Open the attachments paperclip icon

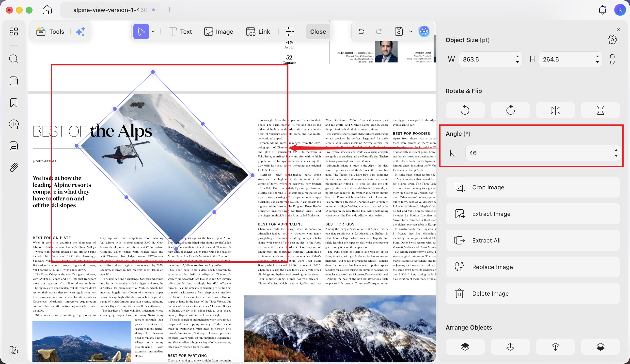pos(14,167)
